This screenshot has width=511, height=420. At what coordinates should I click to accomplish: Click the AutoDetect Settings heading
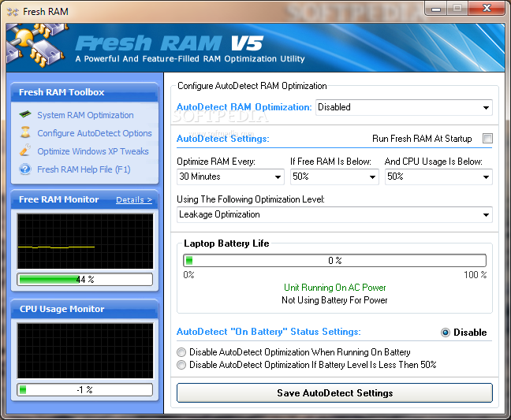223,139
